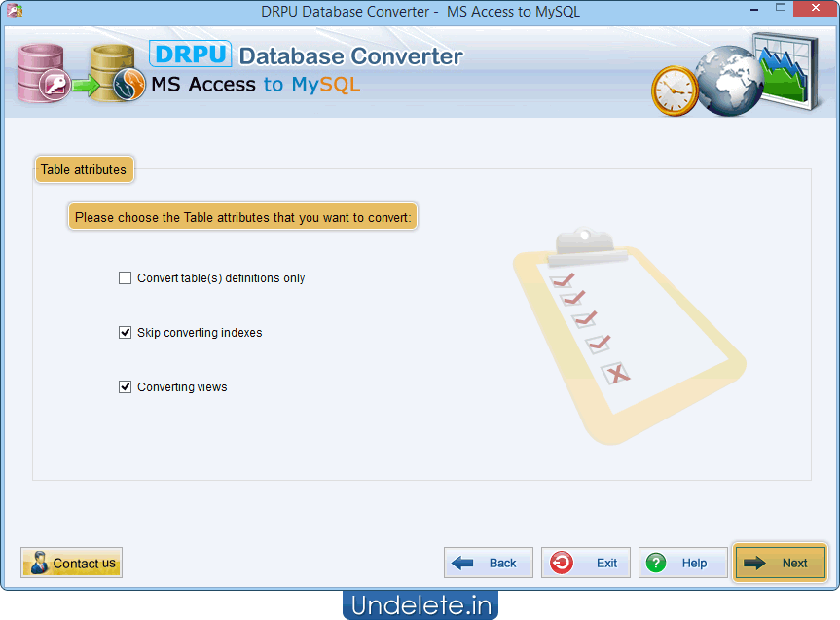Click the chart graph icon in banner
This screenshot has height=620, width=840.
tap(786, 70)
